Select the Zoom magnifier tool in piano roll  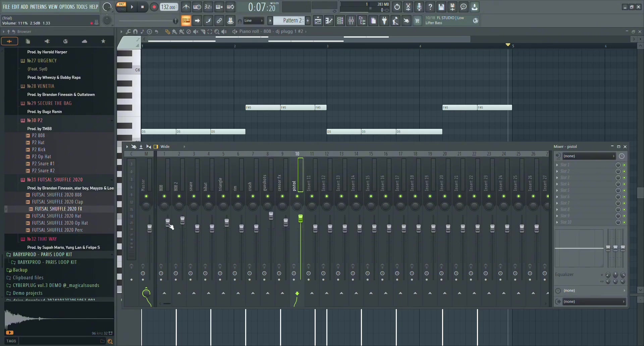217,32
